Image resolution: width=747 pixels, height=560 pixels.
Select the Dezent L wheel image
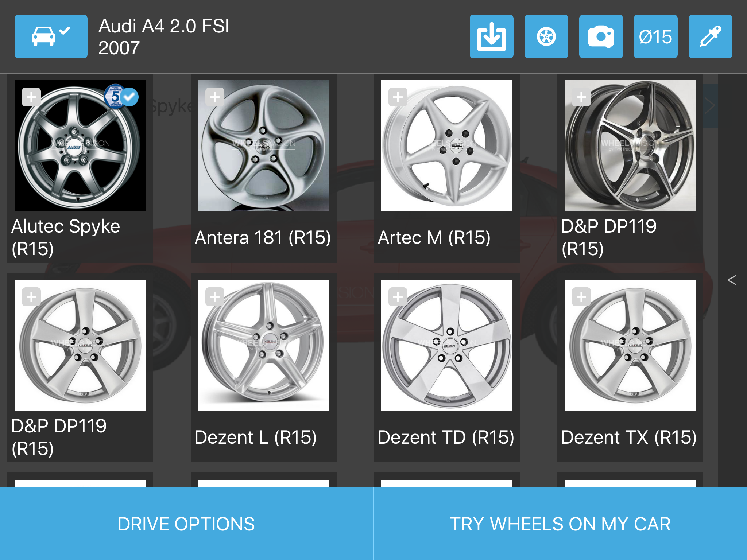264,346
